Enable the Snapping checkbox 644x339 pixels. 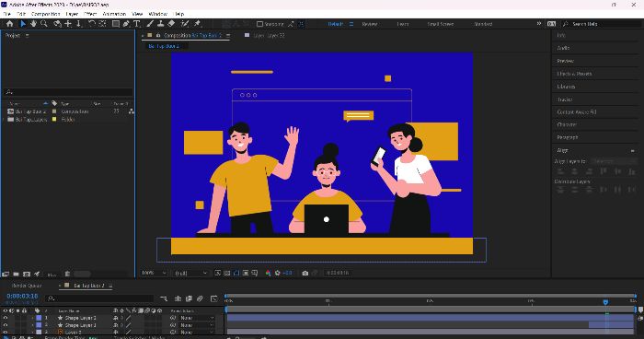click(x=260, y=24)
